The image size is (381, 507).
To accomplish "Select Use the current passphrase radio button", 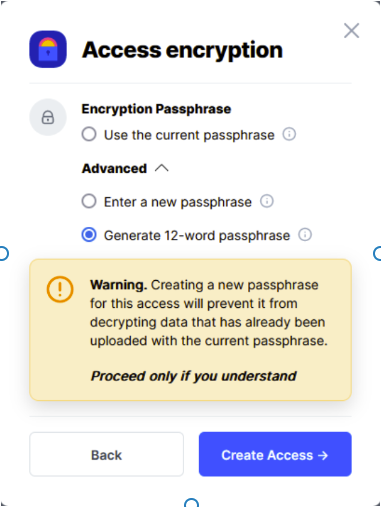I will point(89,134).
